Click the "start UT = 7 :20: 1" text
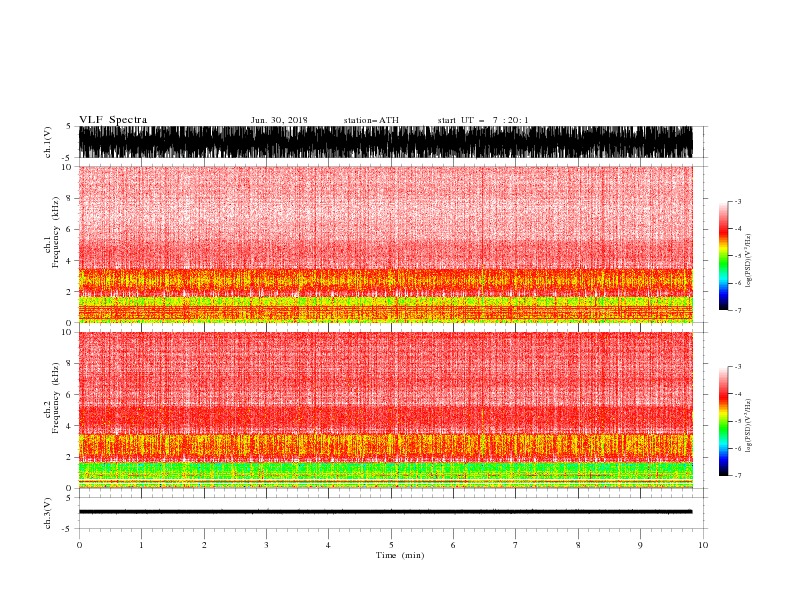 pos(483,120)
